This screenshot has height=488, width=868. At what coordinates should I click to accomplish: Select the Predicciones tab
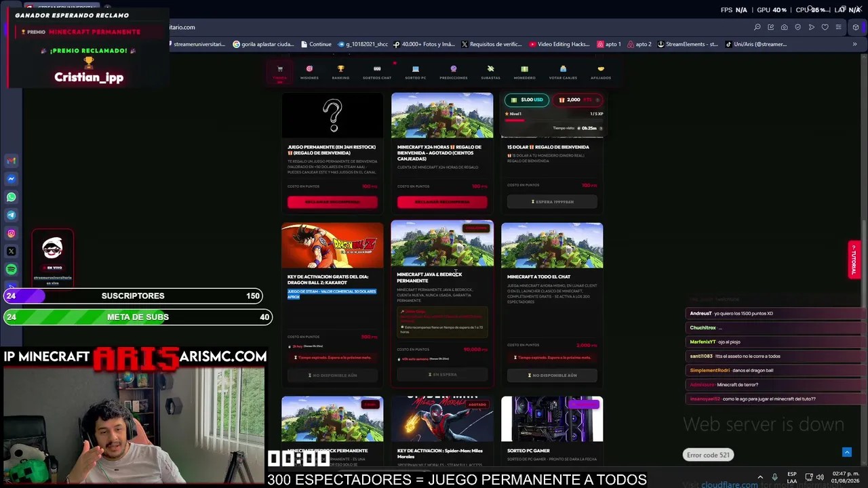[454, 72]
